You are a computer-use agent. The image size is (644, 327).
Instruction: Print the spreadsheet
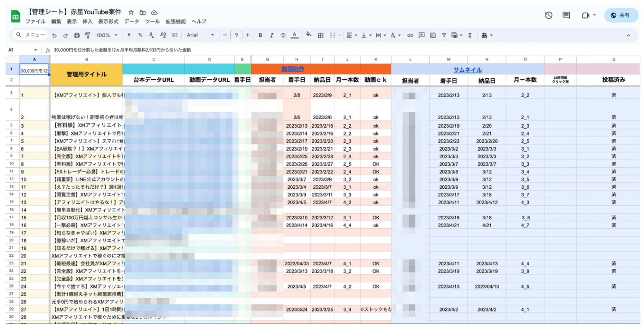(77, 35)
